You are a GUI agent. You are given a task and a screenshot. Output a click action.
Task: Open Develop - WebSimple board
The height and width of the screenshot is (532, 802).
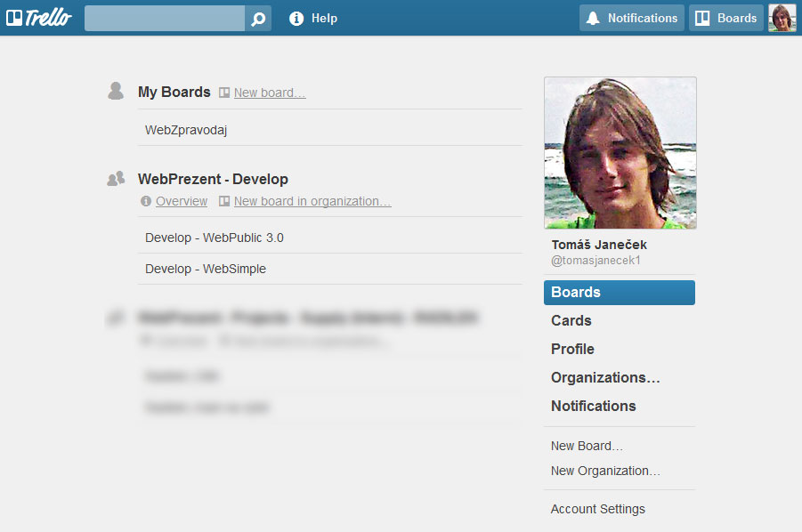tap(330, 269)
